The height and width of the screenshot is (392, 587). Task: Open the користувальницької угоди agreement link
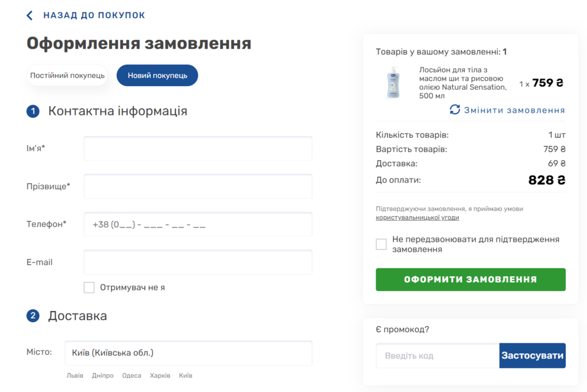point(417,217)
